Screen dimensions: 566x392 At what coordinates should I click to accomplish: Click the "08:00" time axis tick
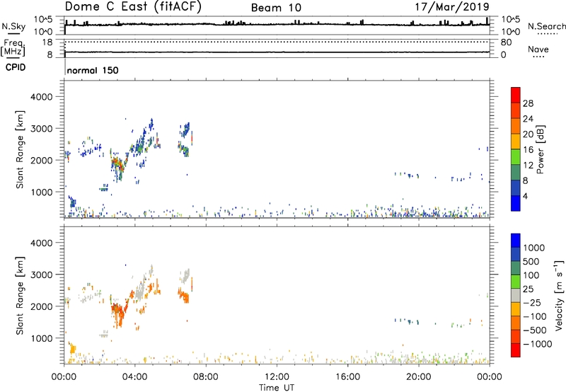[x=206, y=377]
